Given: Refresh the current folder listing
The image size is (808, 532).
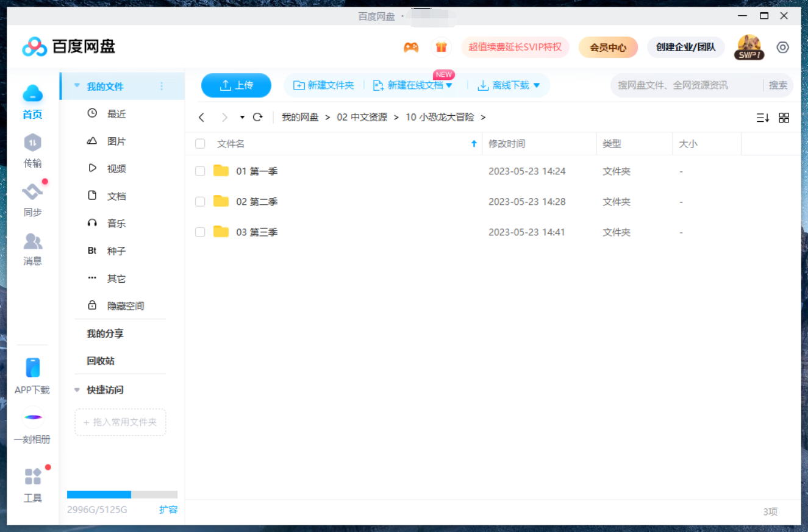Looking at the screenshot, I should [257, 117].
